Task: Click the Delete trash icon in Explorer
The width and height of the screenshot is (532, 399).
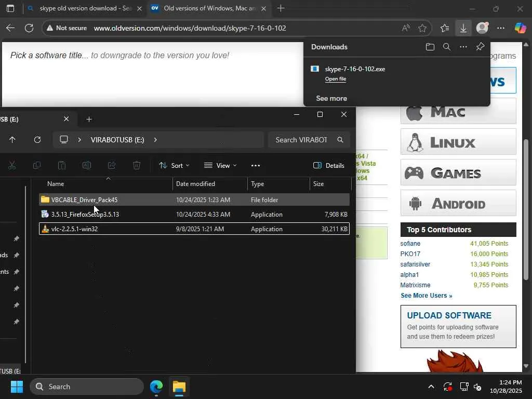Action: tap(137, 166)
